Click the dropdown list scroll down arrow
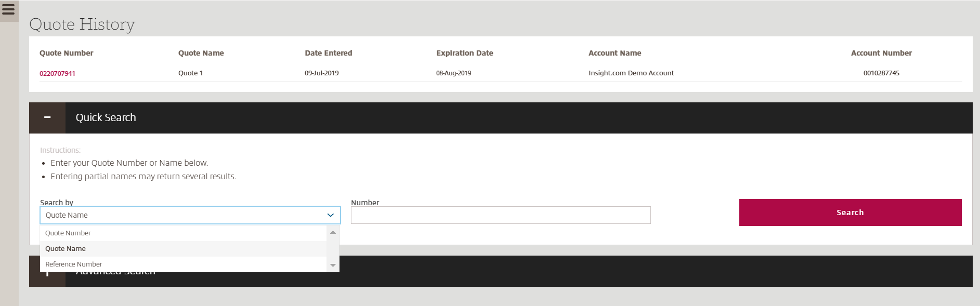This screenshot has width=980, height=306. pos(333,265)
